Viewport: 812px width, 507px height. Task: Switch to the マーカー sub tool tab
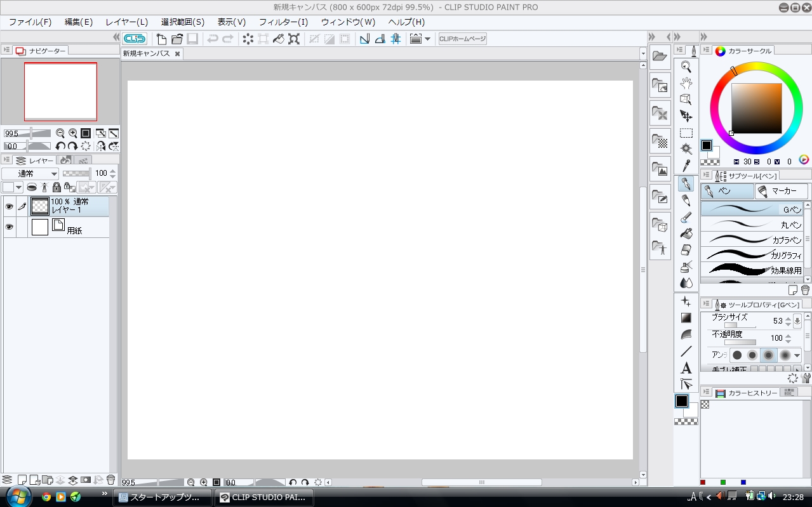[782, 191]
